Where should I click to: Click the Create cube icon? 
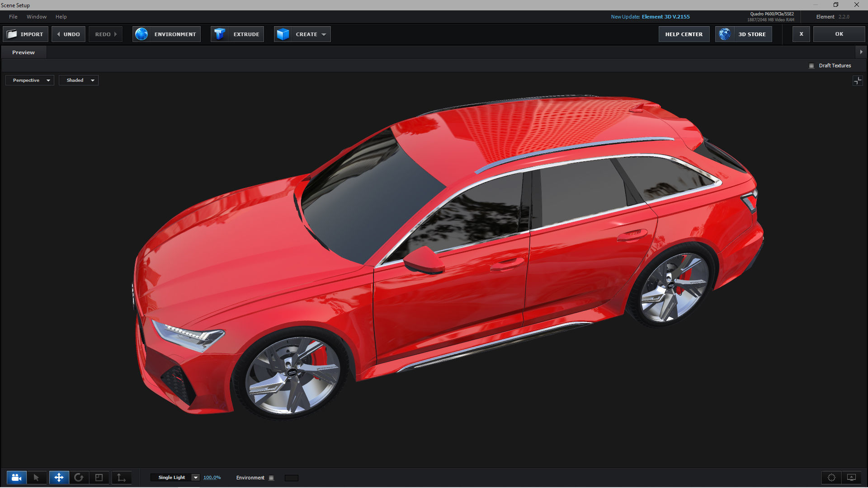tap(283, 34)
